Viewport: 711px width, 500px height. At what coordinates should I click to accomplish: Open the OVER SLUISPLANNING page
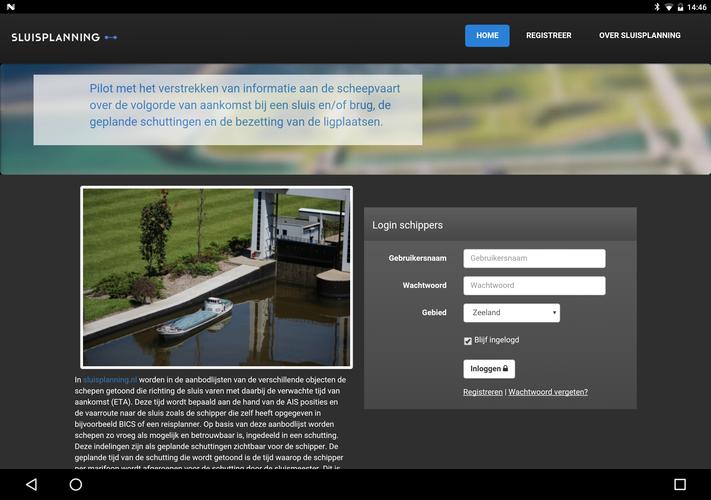(639, 36)
